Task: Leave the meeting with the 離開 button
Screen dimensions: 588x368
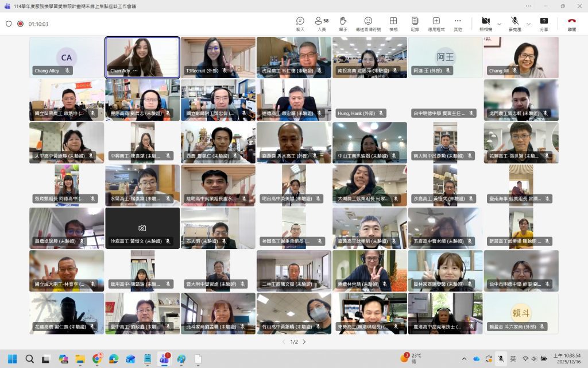Action: 572,24
